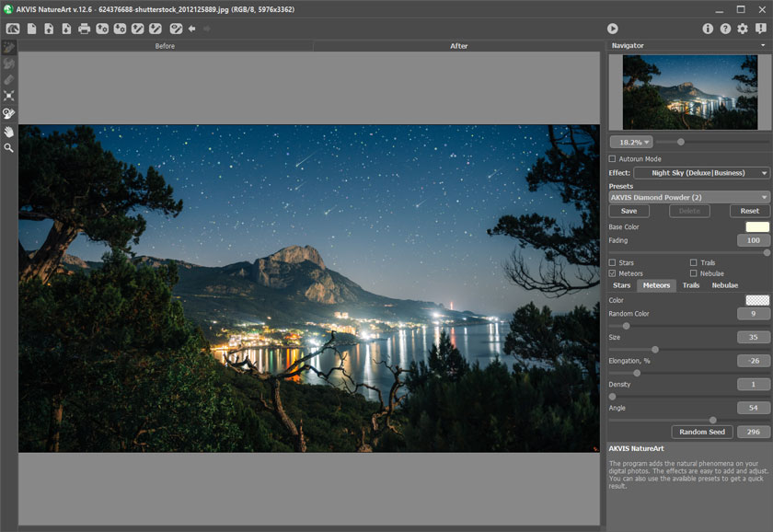The image size is (773, 532).
Task: Click the Density value field
Action: tap(754, 385)
